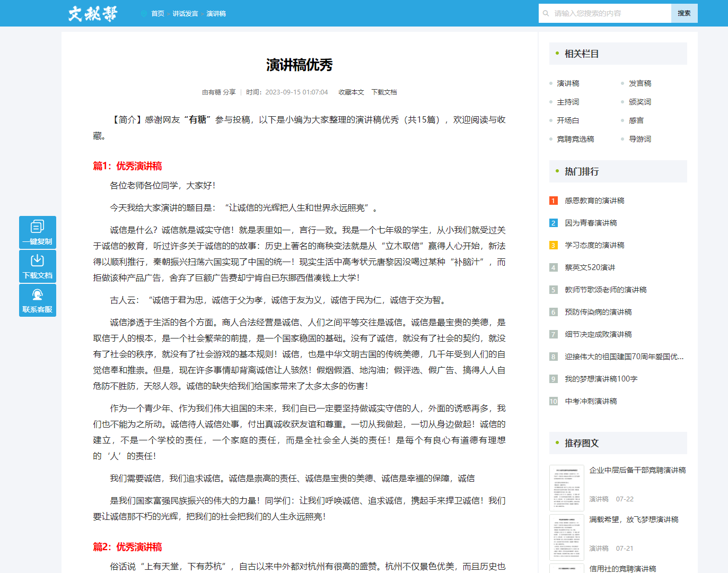Screen dimensions: 728x573
Task: Click 下载文档 link under the title
Action: (x=384, y=92)
